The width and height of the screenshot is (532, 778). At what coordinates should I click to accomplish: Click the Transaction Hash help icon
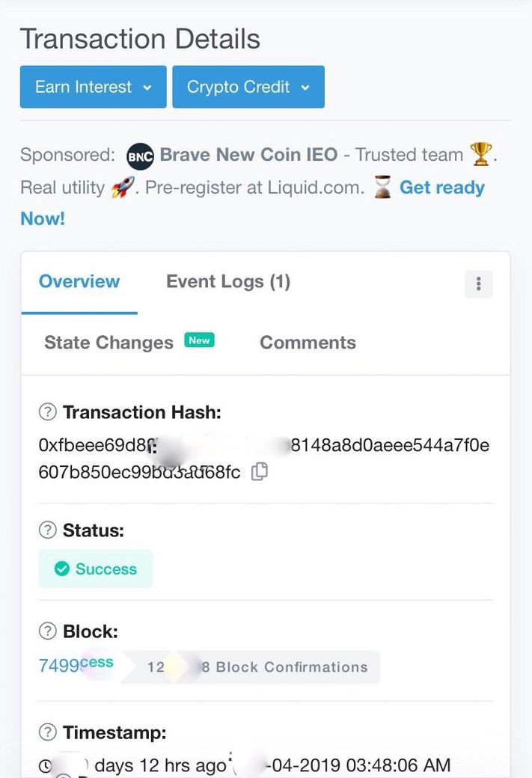[48, 412]
